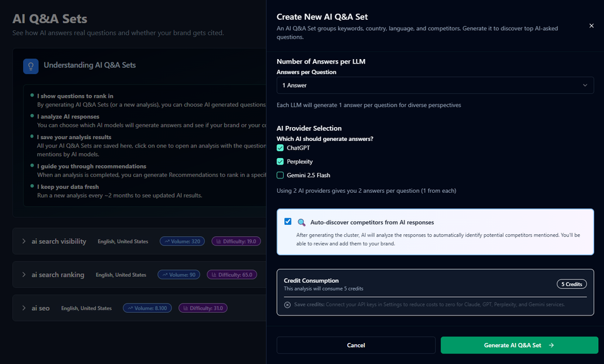Click the magnifier icon next to Auto-discover competitors
This screenshot has width=604, height=364.
click(x=301, y=222)
